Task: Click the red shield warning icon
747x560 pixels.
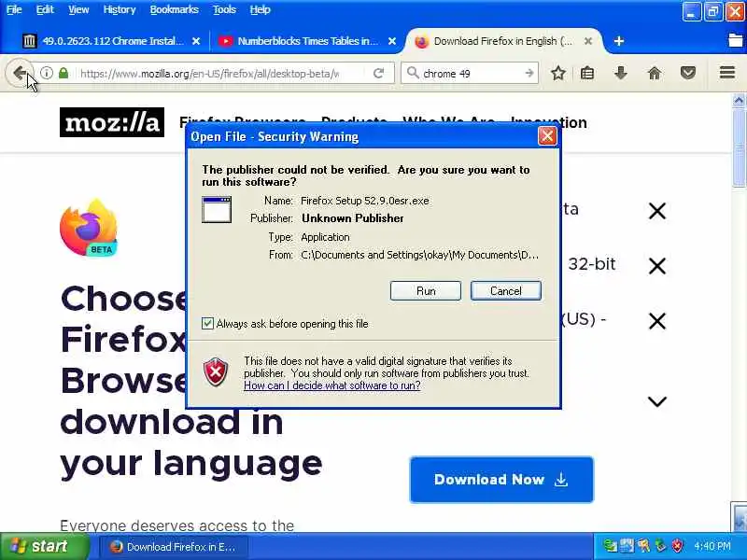Action: tap(216, 372)
